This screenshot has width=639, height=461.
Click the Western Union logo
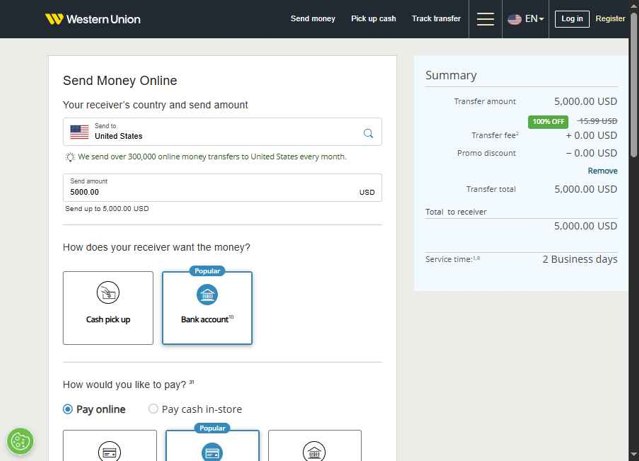pos(93,19)
